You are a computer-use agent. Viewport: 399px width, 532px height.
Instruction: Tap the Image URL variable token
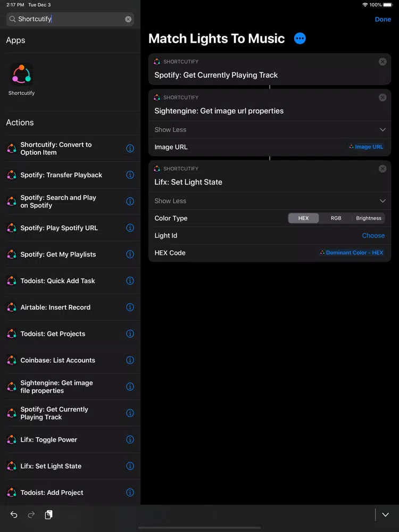366,147
